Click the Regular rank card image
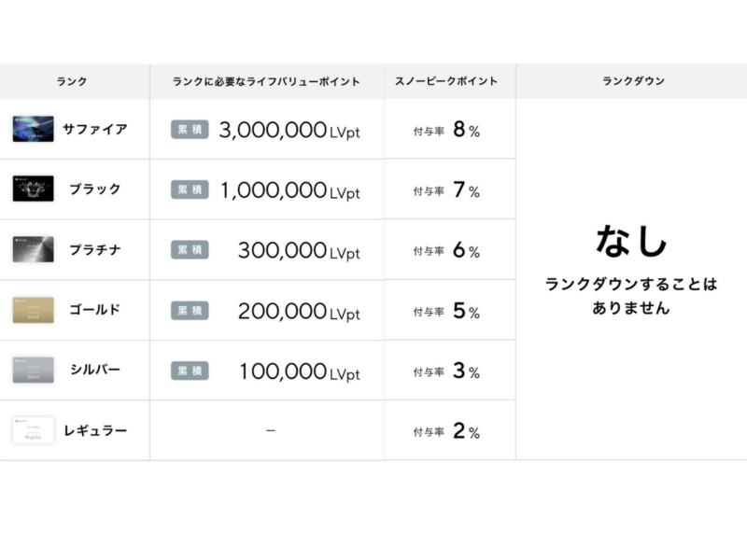 click(x=33, y=430)
